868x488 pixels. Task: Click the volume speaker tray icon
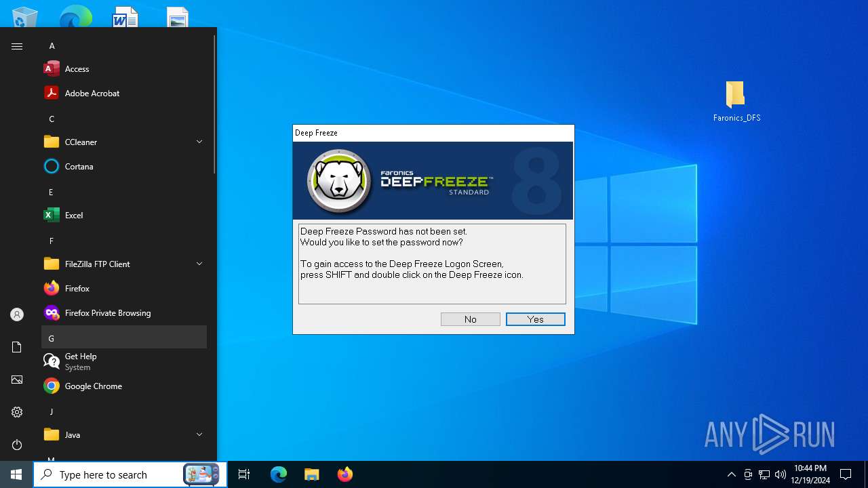click(781, 474)
